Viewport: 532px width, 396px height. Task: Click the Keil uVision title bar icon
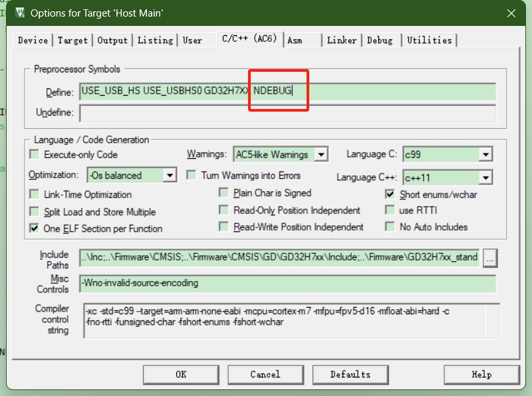(21, 13)
